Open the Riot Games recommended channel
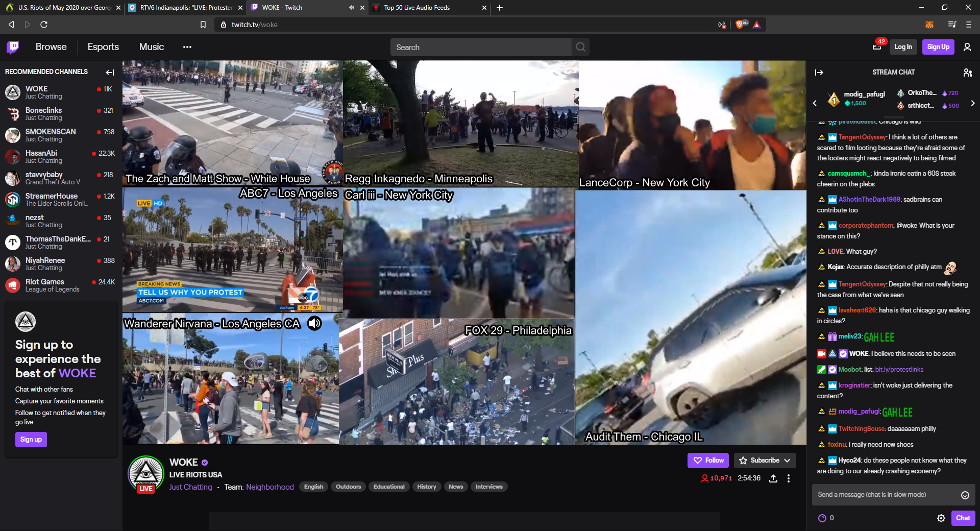This screenshot has width=980, height=531. pyautogui.click(x=61, y=285)
